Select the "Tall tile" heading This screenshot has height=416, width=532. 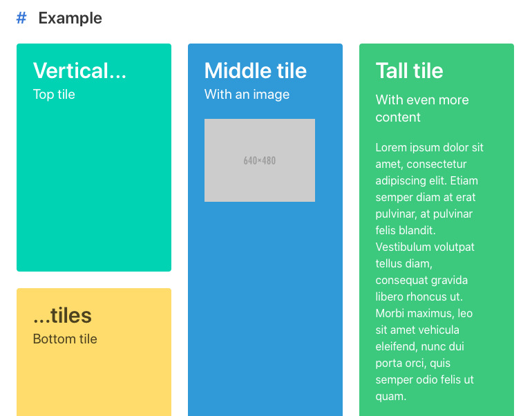coord(409,70)
